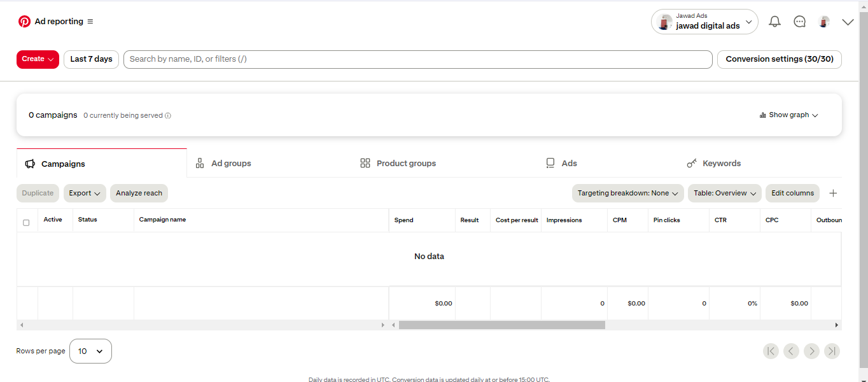
Task: Open the messages chat bubble icon
Action: pos(800,22)
